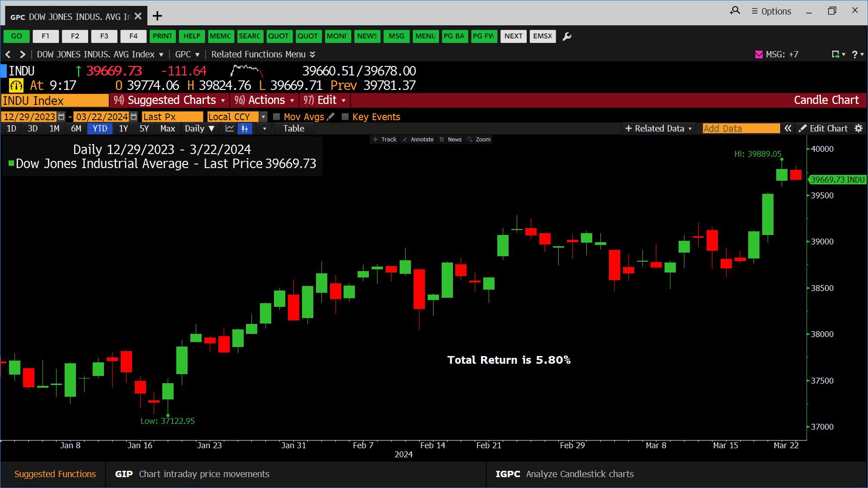Click the Last Px field

[172, 117]
